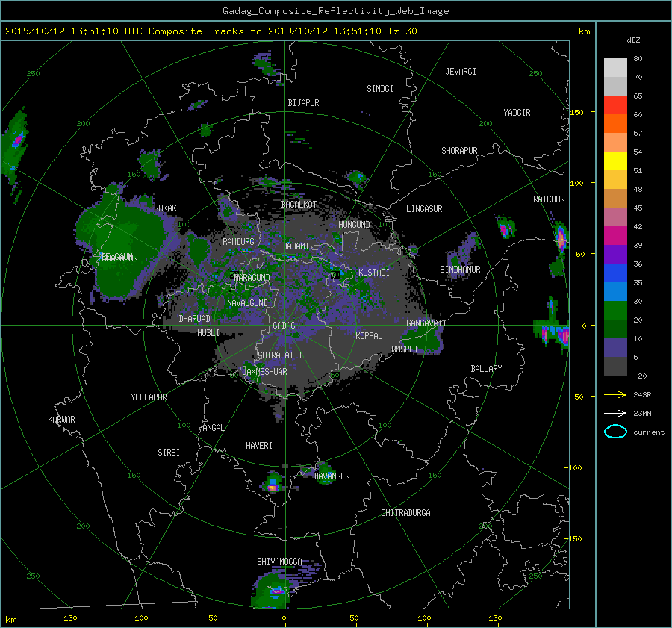Click the intense echo south of Shivamogga
The image size is (672, 628).
pyautogui.click(x=276, y=591)
